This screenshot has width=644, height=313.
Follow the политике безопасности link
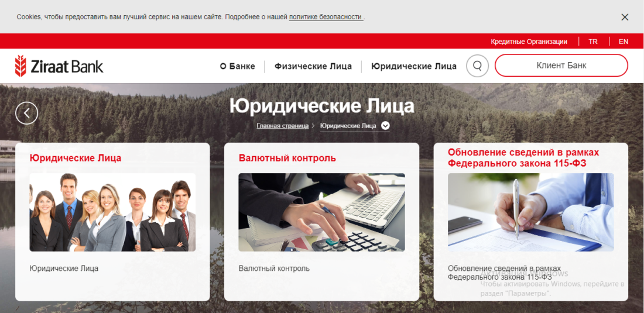point(326,17)
